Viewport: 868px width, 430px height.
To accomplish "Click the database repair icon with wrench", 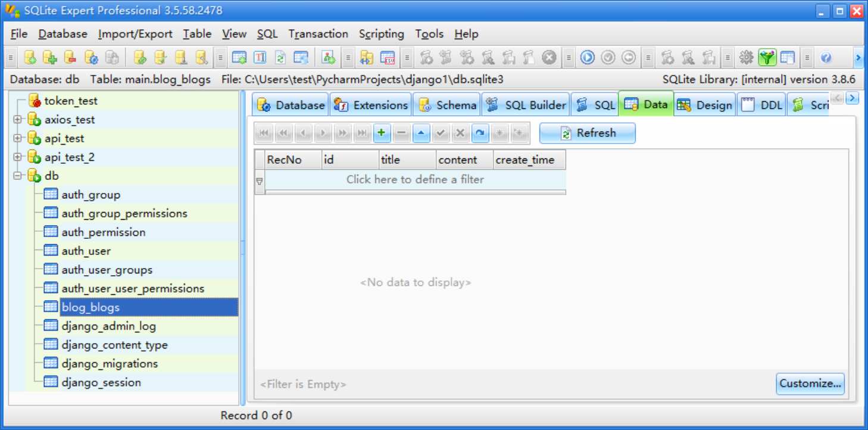I will point(201,58).
